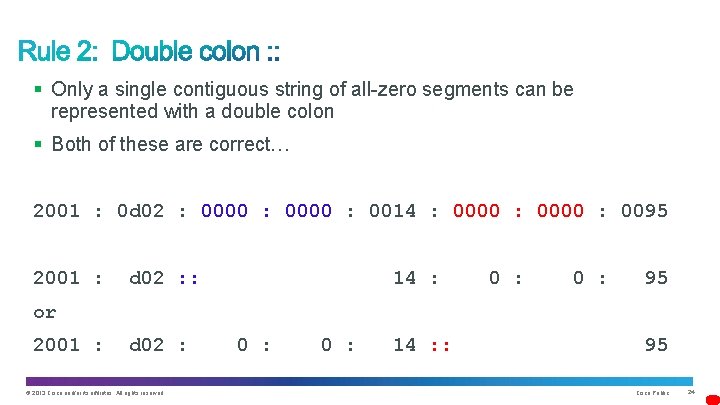Viewport: 720px width, 405px height.
Task: Click the 0d02 segment in full address
Action: (141, 211)
